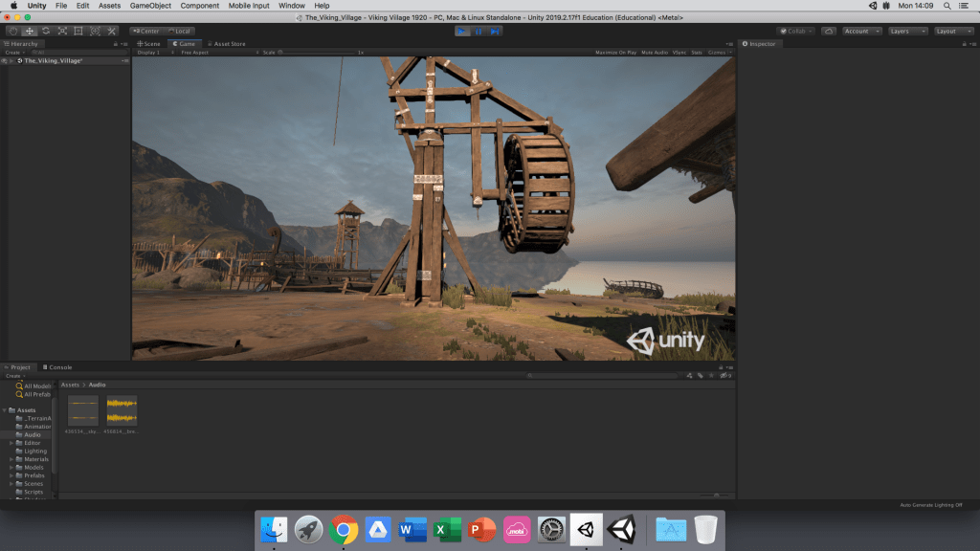Screen dimensions: 980x551
Task: Click the Collab button
Action: pyautogui.click(x=796, y=31)
